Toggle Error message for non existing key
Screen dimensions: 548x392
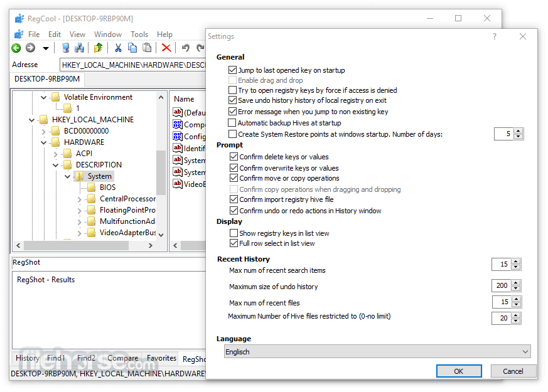pos(232,112)
